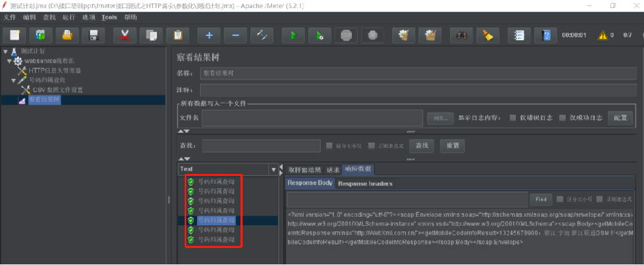644x265 pixels.
Task: Focus the 名称 name input field
Action: [418, 73]
